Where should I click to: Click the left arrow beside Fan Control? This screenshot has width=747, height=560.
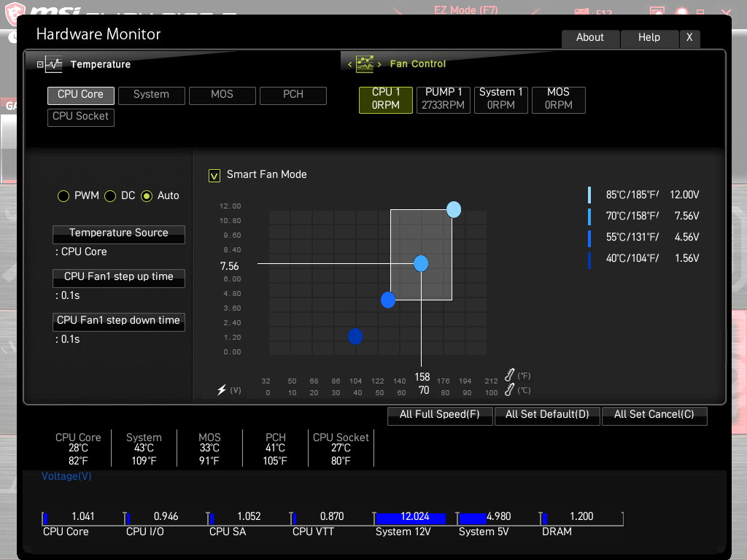[349, 64]
